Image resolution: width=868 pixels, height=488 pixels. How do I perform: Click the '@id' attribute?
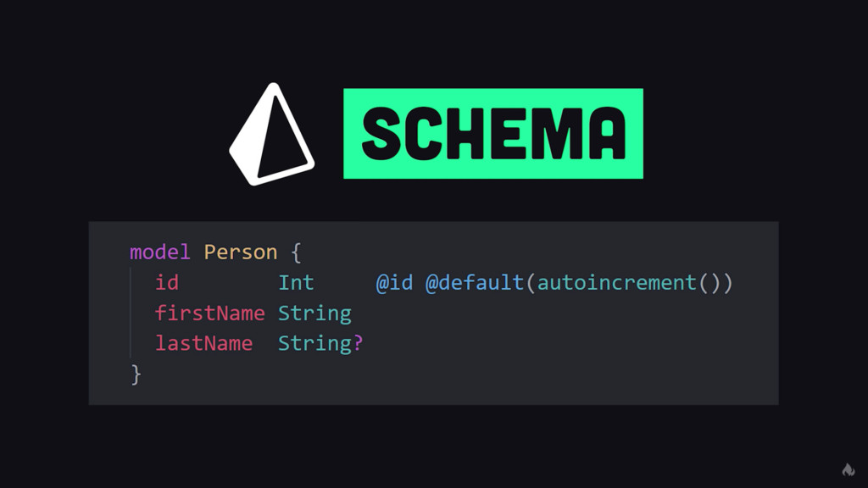[394, 283]
